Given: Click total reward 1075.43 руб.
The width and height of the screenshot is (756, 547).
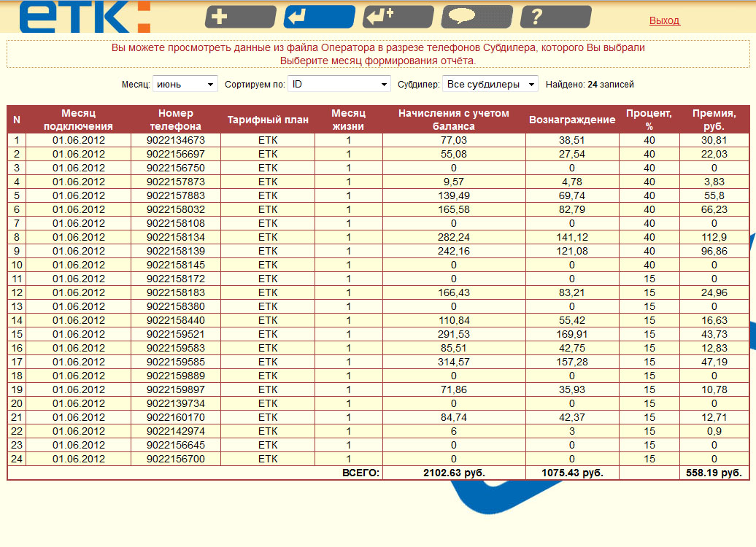Looking at the screenshot, I should (572, 473).
